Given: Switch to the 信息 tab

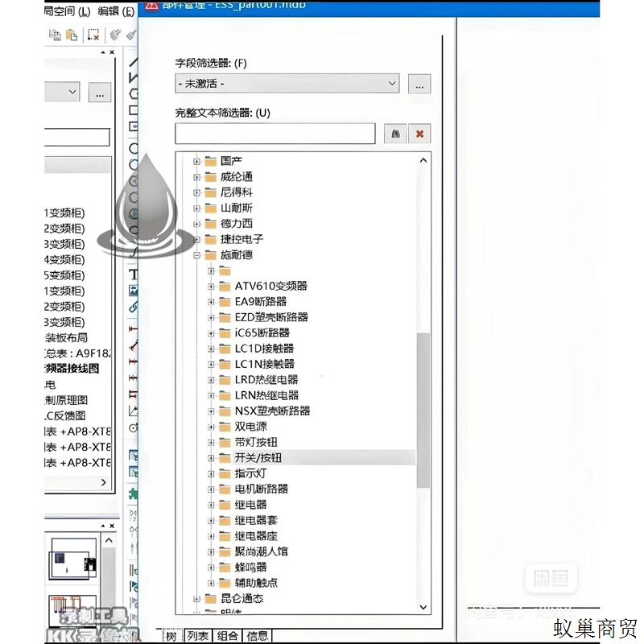Looking at the screenshot, I should click(257, 636).
